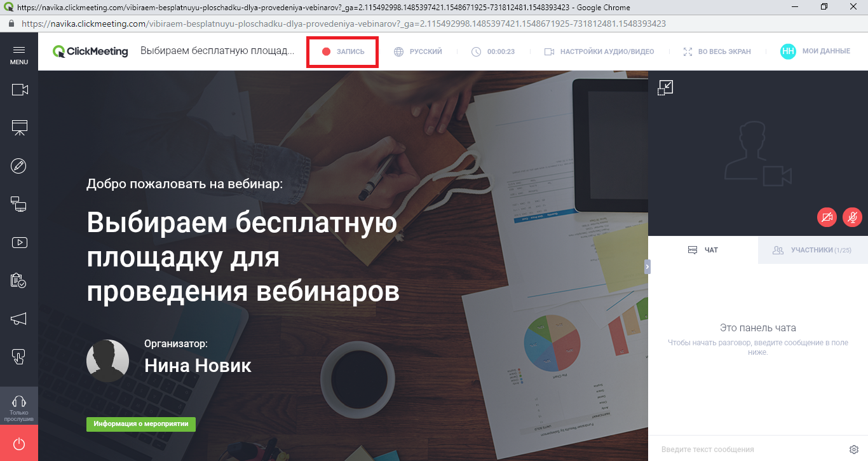Switch to the УЧАСТНИКИ tab
Screen dimensions: 868x461
pos(811,250)
